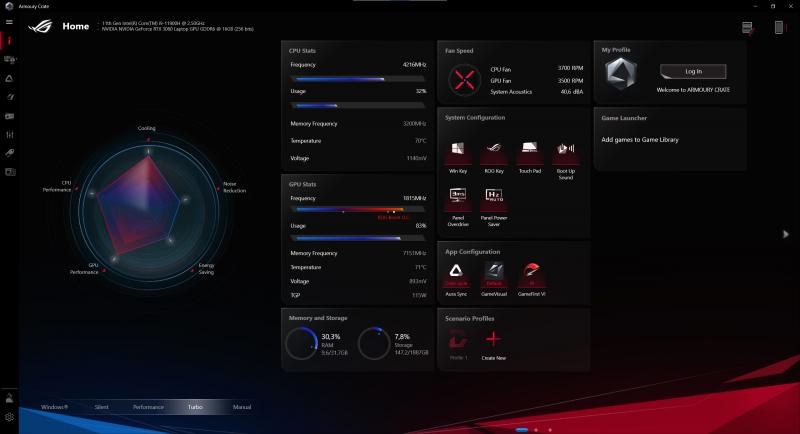This screenshot has height=434, width=800.
Task: Click the System Acoustics dBA value
Action: coord(572,92)
